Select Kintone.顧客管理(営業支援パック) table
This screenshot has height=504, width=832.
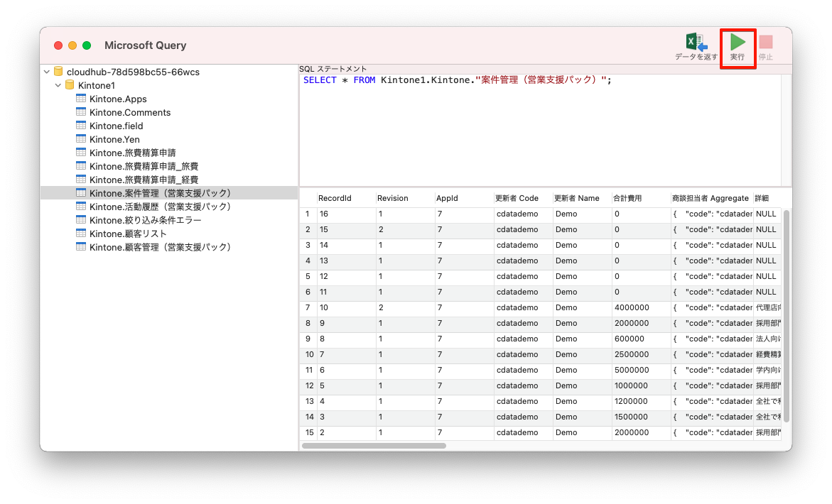pos(161,247)
